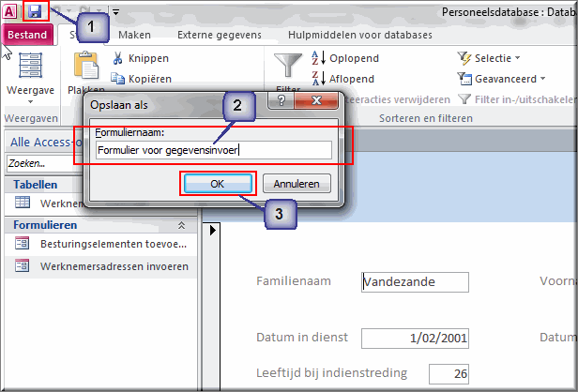This screenshot has width=578, height=392.
Task: Sort descending with Aflopend
Action: pyautogui.click(x=342, y=79)
